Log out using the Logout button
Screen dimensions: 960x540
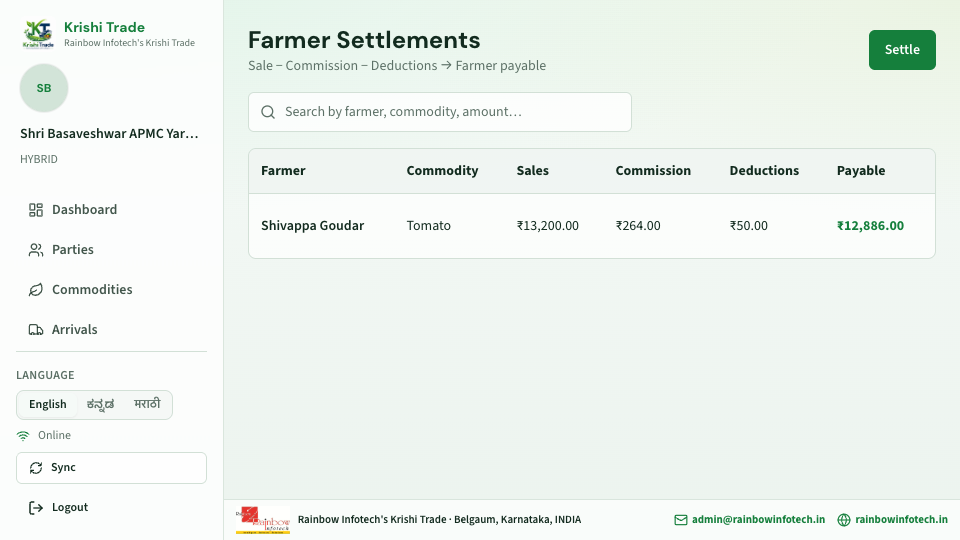(111, 508)
